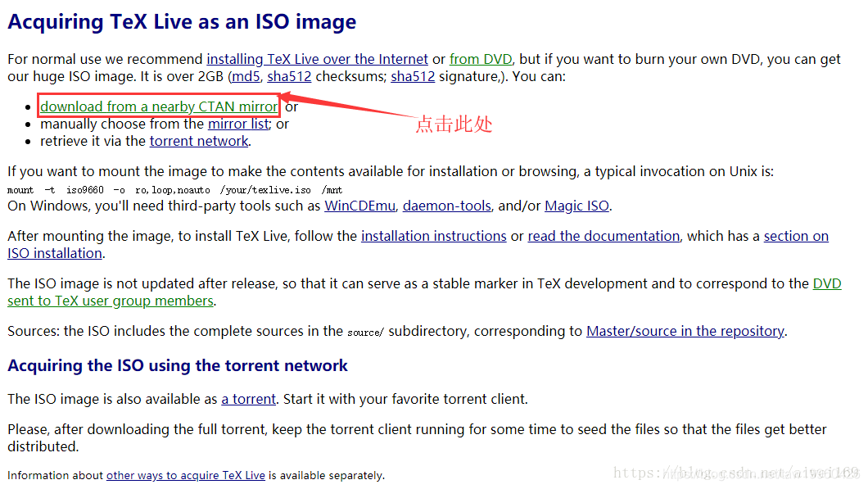Image resolution: width=868 pixels, height=489 pixels.
Task: Open 'read the documentation' link
Action: tap(604, 236)
